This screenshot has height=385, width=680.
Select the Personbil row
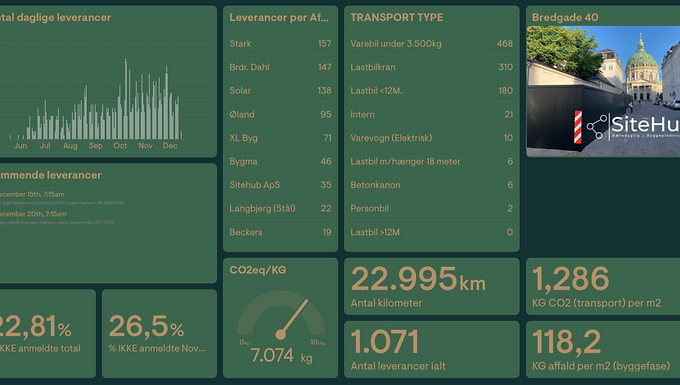(432, 208)
